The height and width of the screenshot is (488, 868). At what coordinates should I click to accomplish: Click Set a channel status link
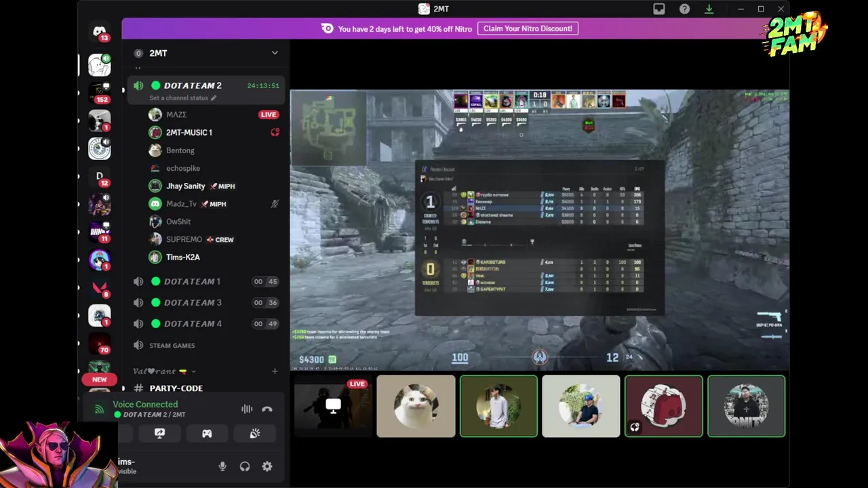tap(179, 98)
